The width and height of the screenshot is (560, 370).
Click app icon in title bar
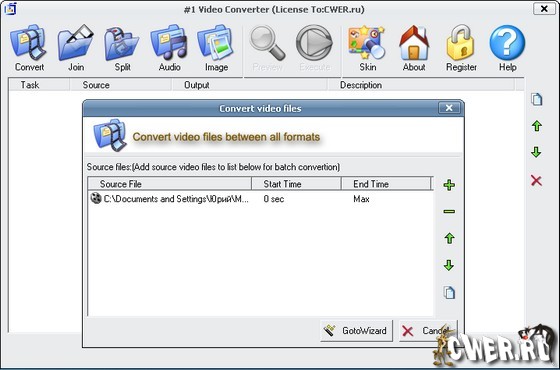click(x=10, y=9)
